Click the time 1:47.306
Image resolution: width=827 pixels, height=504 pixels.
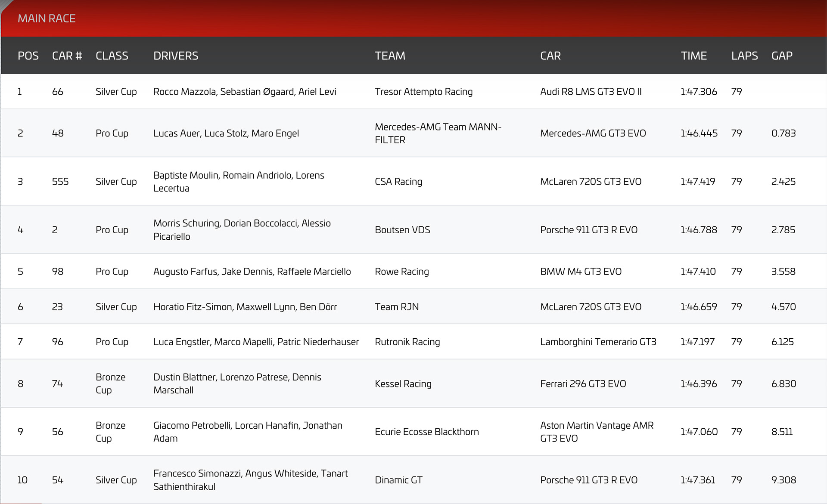click(x=699, y=92)
